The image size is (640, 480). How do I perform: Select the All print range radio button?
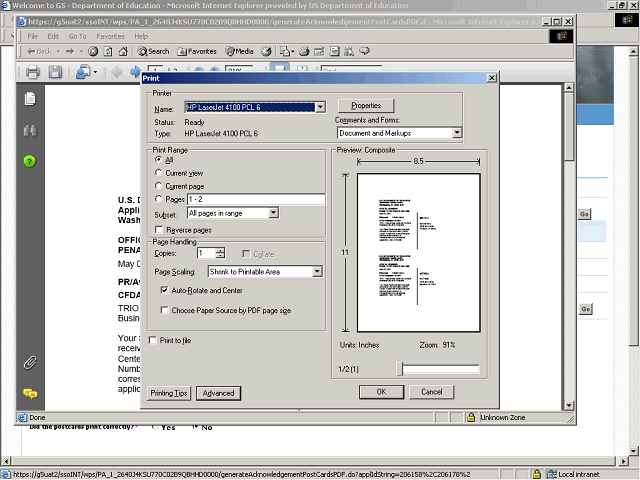point(158,160)
